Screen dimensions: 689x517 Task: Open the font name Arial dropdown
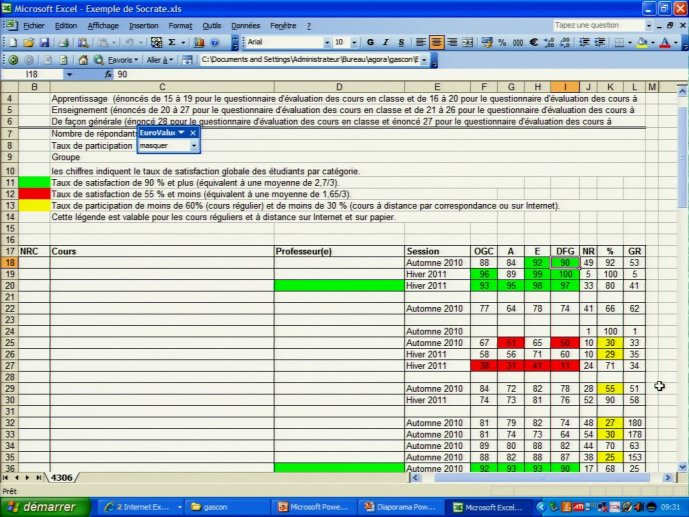tap(326, 43)
